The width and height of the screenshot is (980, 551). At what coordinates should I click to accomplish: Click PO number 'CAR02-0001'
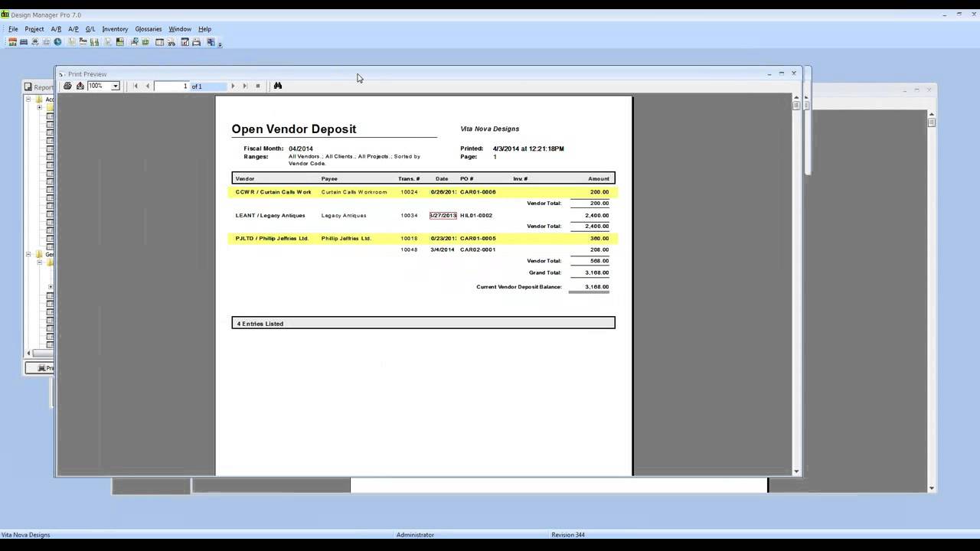pos(478,249)
